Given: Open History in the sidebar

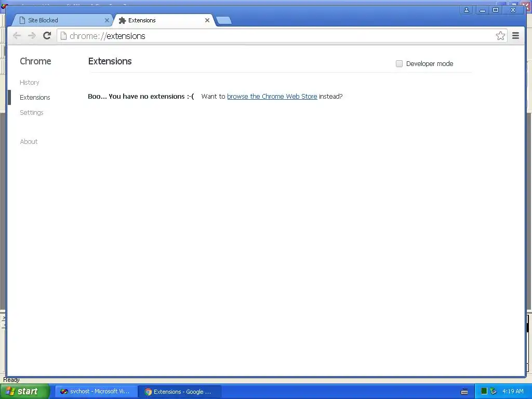Looking at the screenshot, I should click(x=30, y=83).
